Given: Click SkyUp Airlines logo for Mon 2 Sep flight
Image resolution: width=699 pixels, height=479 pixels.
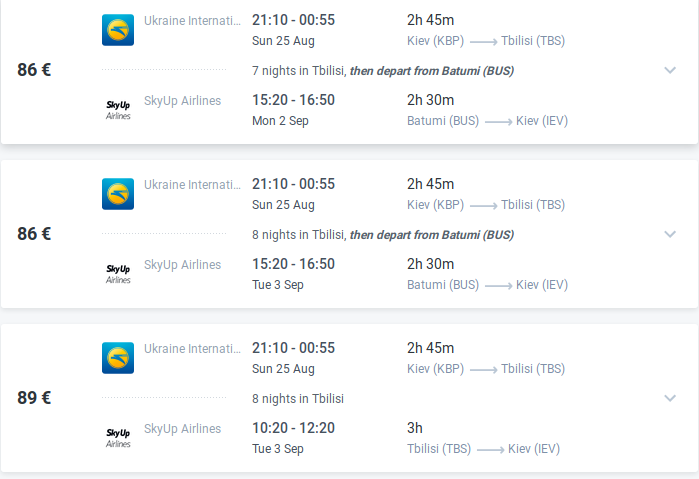Looking at the screenshot, I should 118,109.
